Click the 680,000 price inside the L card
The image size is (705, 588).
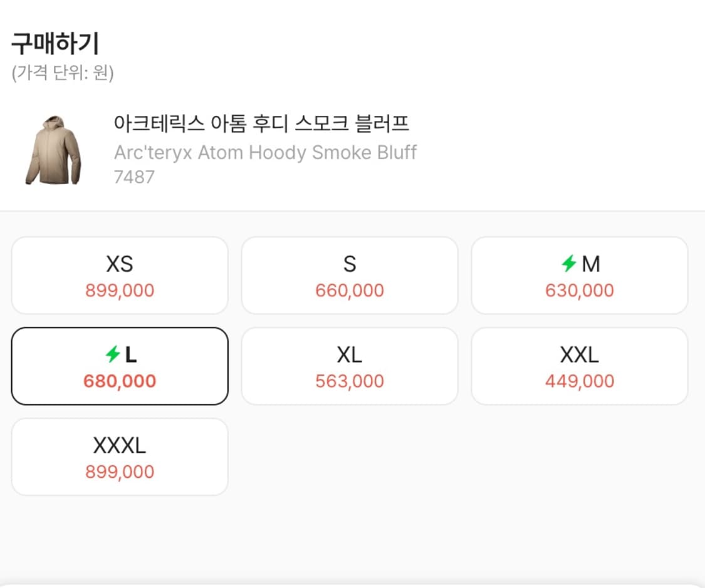point(120,381)
